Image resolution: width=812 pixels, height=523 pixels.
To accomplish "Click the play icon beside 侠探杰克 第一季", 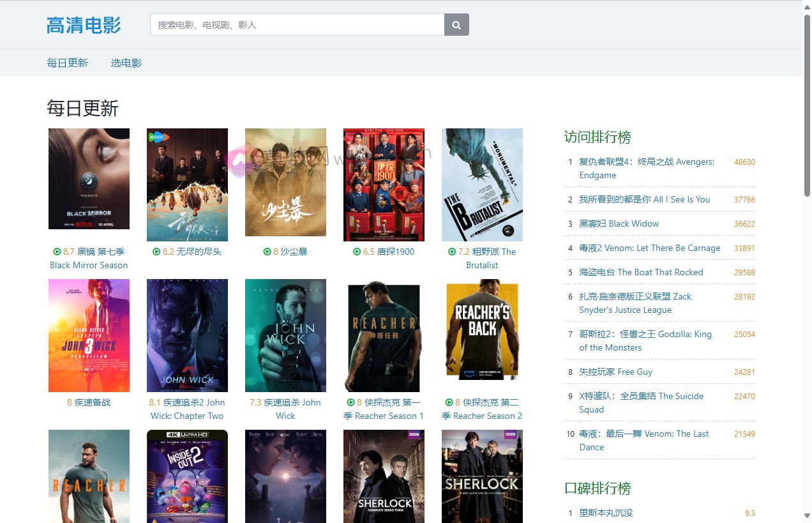I will (x=350, y=403).
